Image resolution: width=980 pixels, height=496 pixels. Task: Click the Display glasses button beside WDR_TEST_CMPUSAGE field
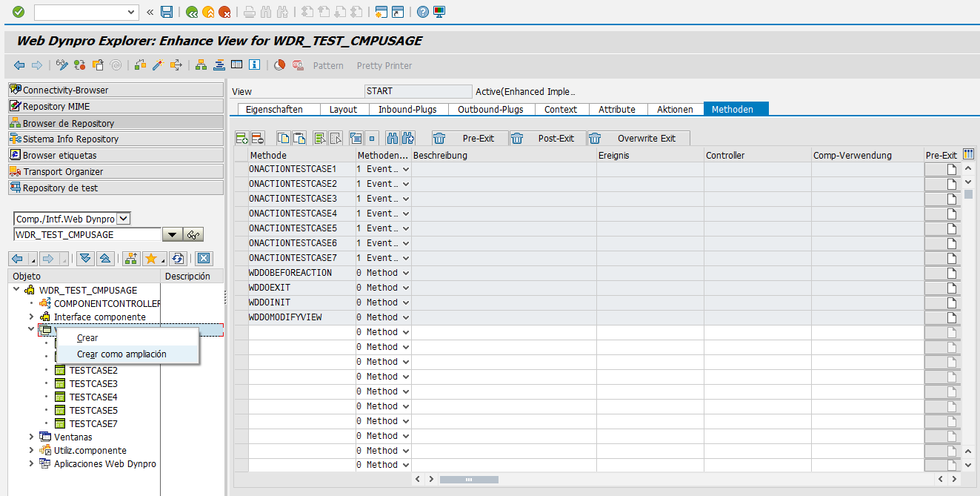pyautogui.click(x=194, y=235)
